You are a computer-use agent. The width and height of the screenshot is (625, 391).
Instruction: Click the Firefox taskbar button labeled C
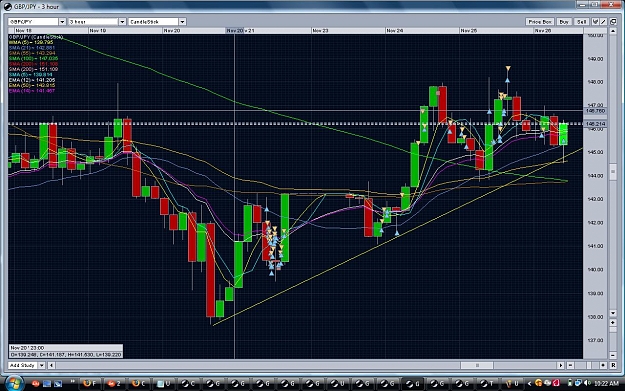point(140,383)
